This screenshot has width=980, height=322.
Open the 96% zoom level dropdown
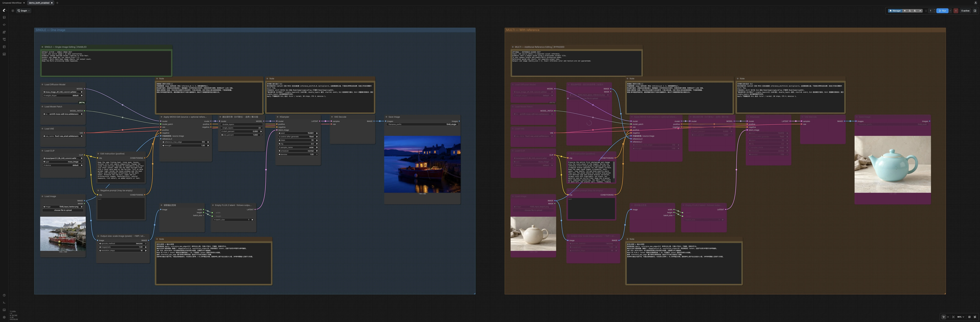[x=961, y=317]
